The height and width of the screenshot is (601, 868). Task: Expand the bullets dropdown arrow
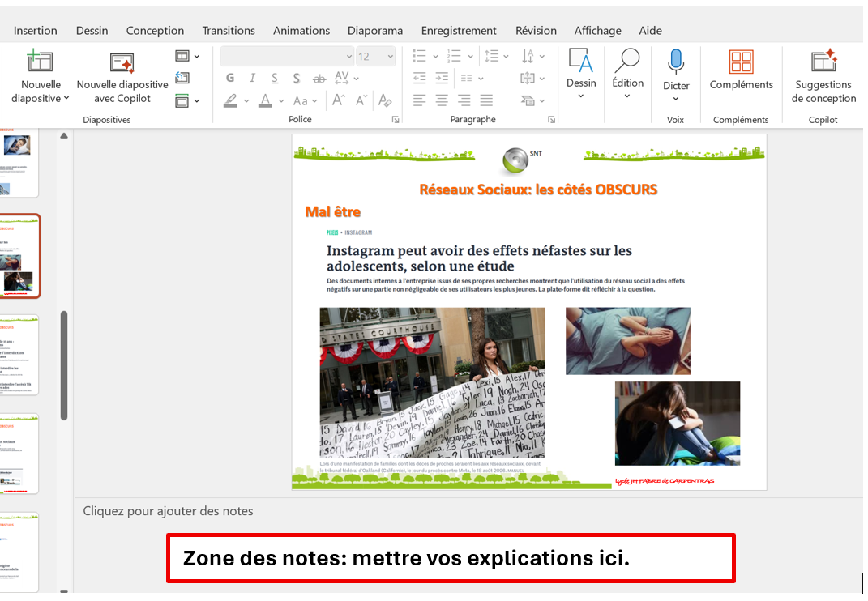[435, 56]
